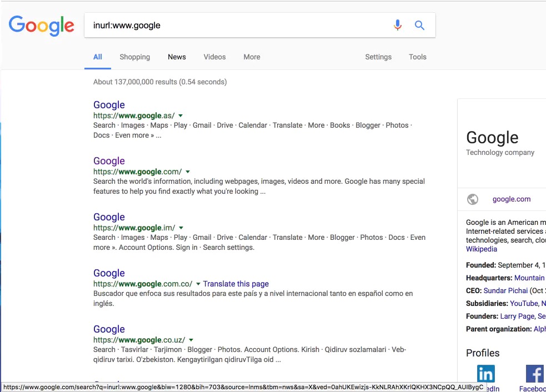Expand dropdown arrow next to www.google.com.co
This screenshot has width=546, height=392.
coord(198,284)
